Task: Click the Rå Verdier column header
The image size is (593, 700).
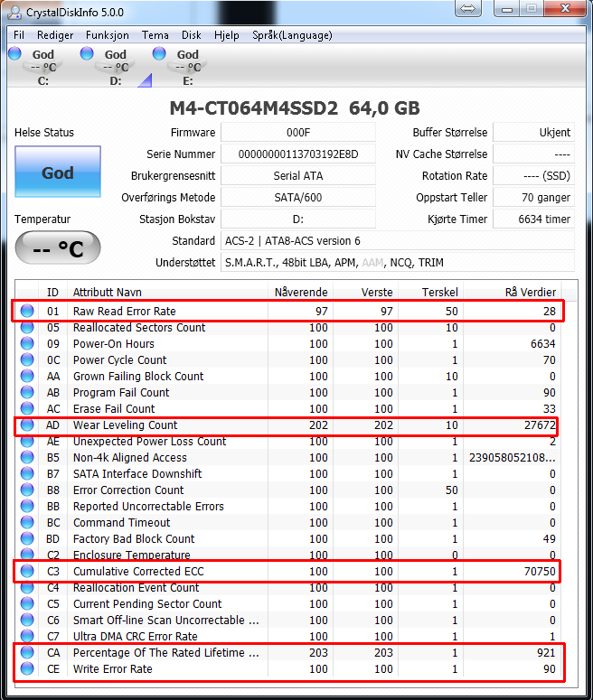Action: pyautogui.click(x=513, y=292)
